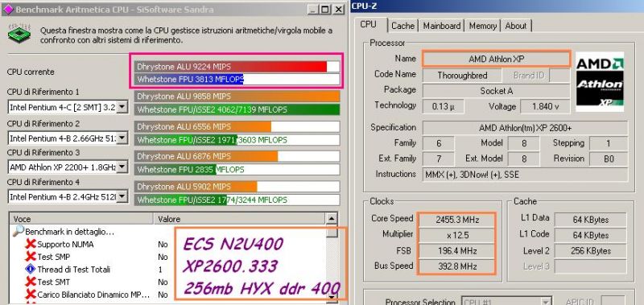Viewport: 644px width, 305px height.
Task: Click the Technology value 0.13 µ
Action: 444,106
